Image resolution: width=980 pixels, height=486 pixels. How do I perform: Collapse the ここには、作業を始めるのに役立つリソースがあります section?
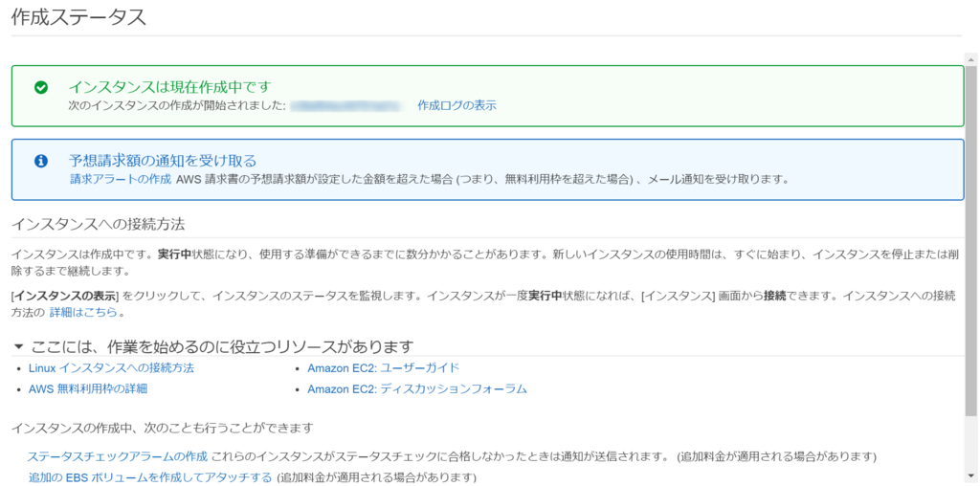[18, 346]
